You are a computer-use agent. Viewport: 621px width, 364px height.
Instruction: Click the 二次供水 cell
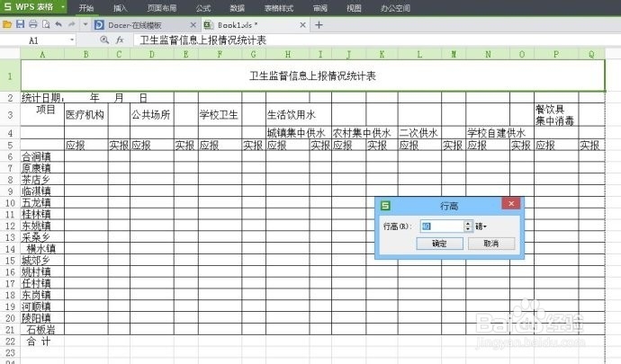419,133
